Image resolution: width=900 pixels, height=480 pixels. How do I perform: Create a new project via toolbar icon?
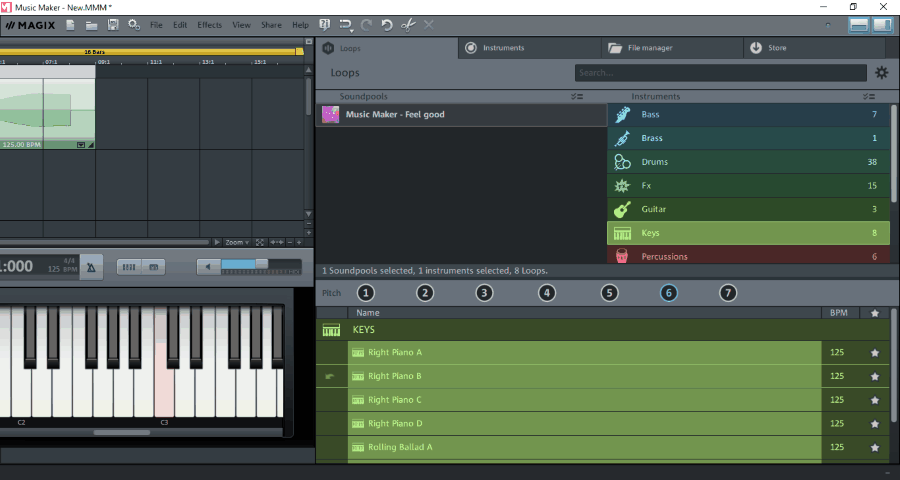coord(70,25)
